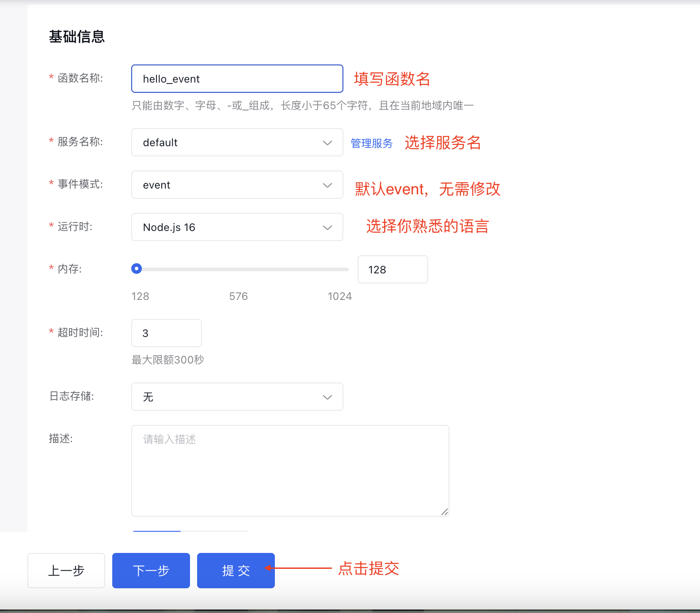
Task: Click the 超时时间 field label
Action: 80,333
